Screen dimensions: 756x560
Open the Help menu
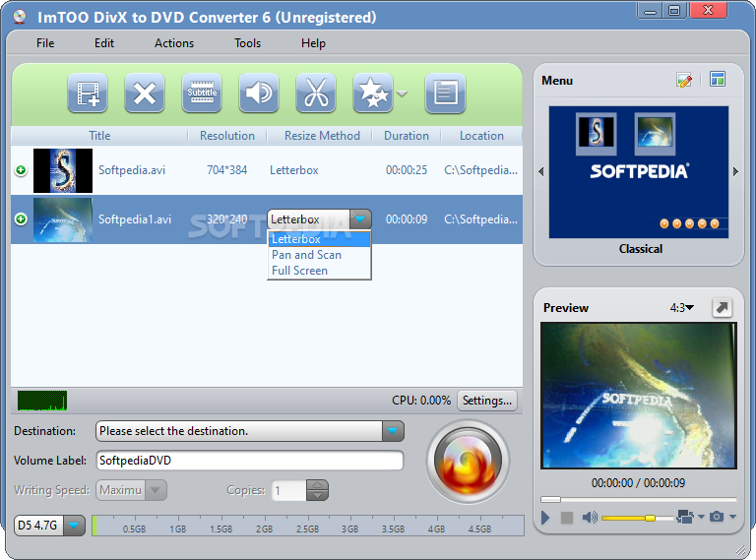tap(313, 43)
